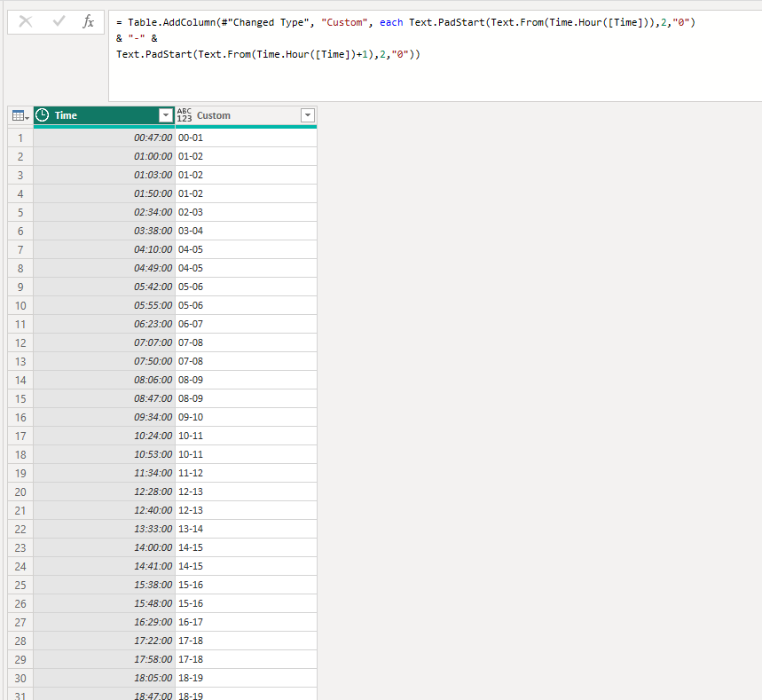The height and width of the screenshot is (700, 762).
Task: Select cell with time 17:22:00
Action: (x=104, y=641)
